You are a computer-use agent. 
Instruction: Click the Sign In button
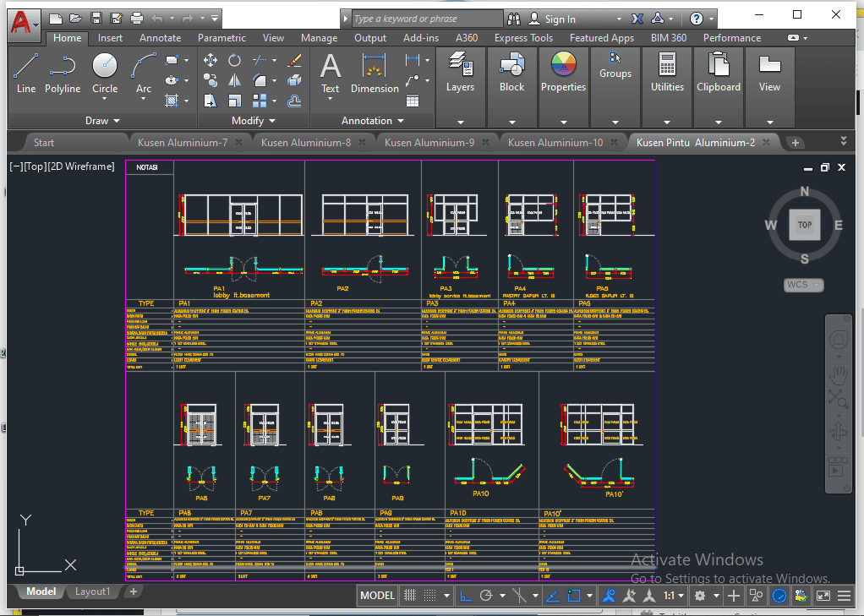[x=560, y=19]
